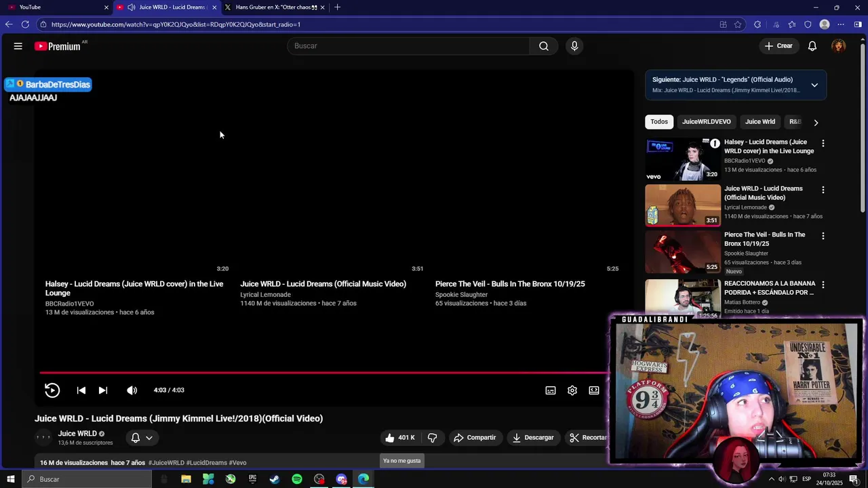Switch player to miniplayer mode
The image size is (868, 488).
tap(594, 390)
